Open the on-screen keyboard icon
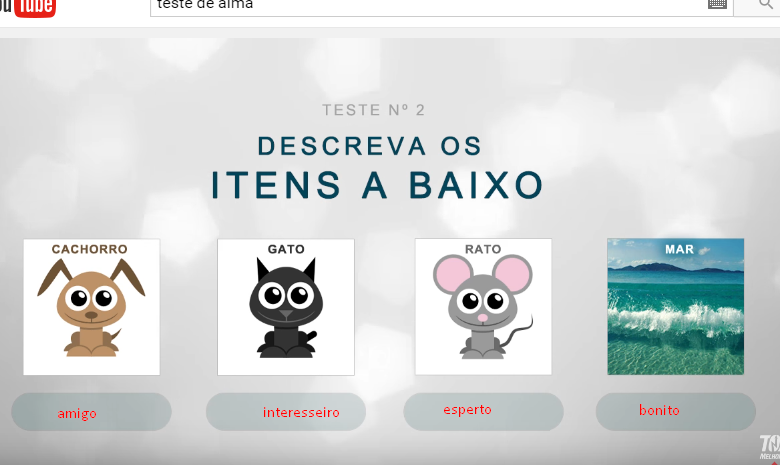The height and width of the screenshot is (465, 780). click(x=717, y=4)
